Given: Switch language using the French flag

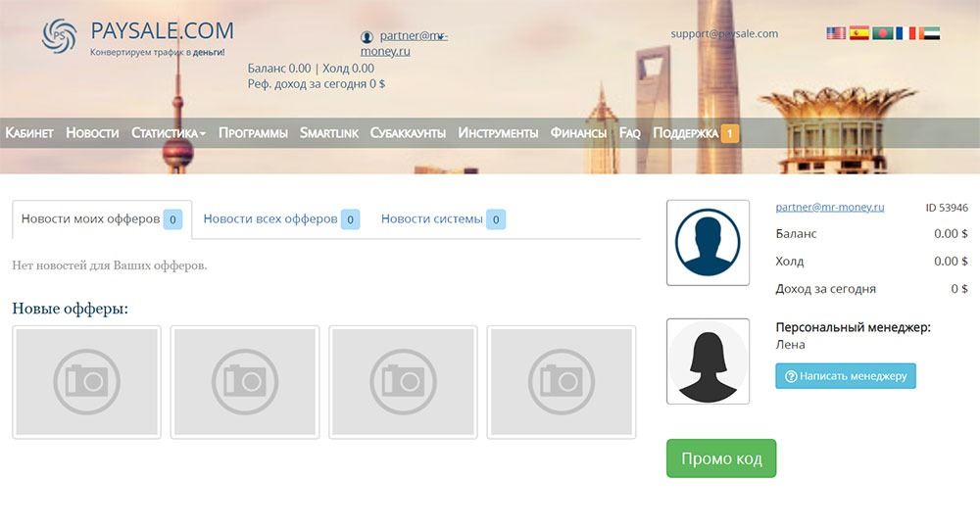Looking at the screenshot, I should click(x=906, y=33).
